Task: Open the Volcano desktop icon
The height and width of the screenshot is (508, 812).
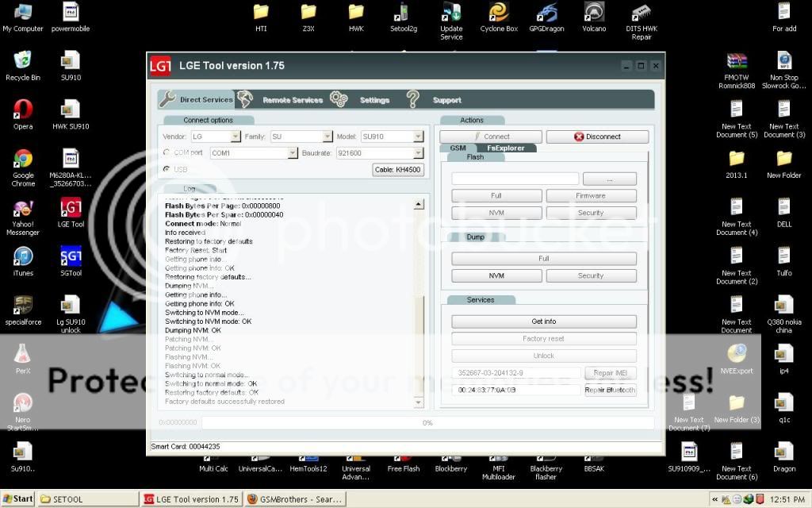Action: click(594, 17)
